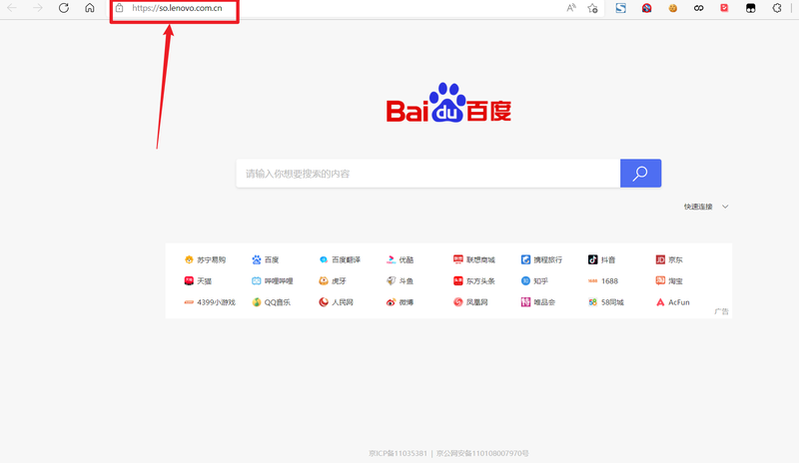Image resolution: width=799 pixels, height=463 pixels.
Task: Open the 苏宁易购 shortcut link
Action: (205, 260)
